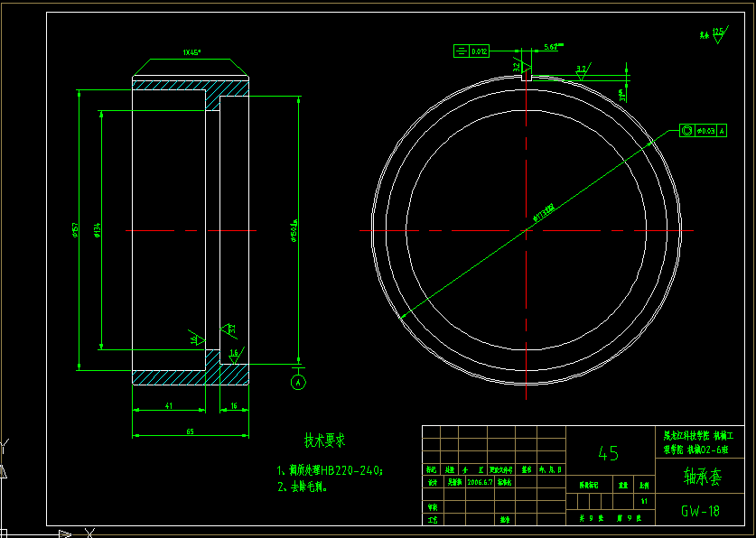Click the keyway depth dimension text
Image resolution: width=756 pixels, height=538 pixels.
pos(622,97)
